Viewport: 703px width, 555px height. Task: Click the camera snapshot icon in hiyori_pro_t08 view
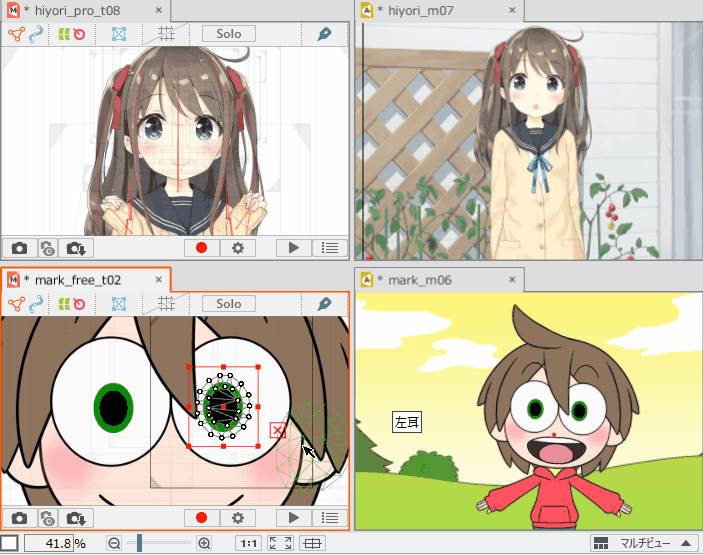[19, 247]
